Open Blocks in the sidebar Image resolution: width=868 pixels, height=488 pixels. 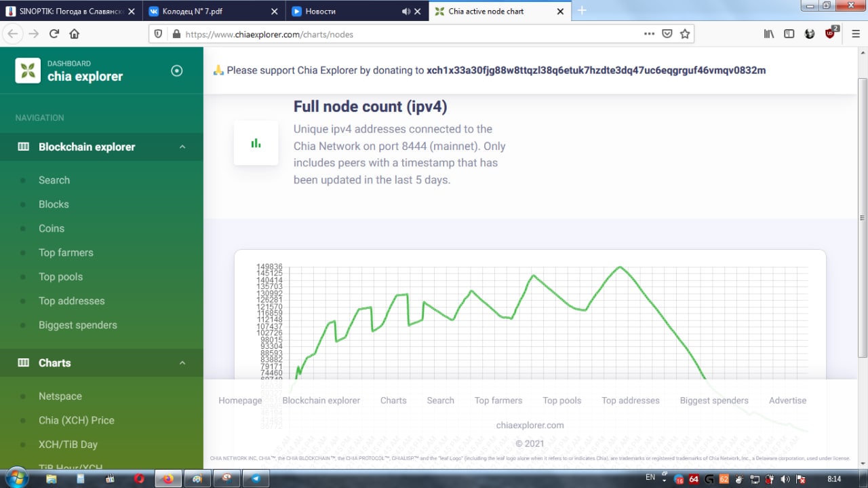(54, 204)
